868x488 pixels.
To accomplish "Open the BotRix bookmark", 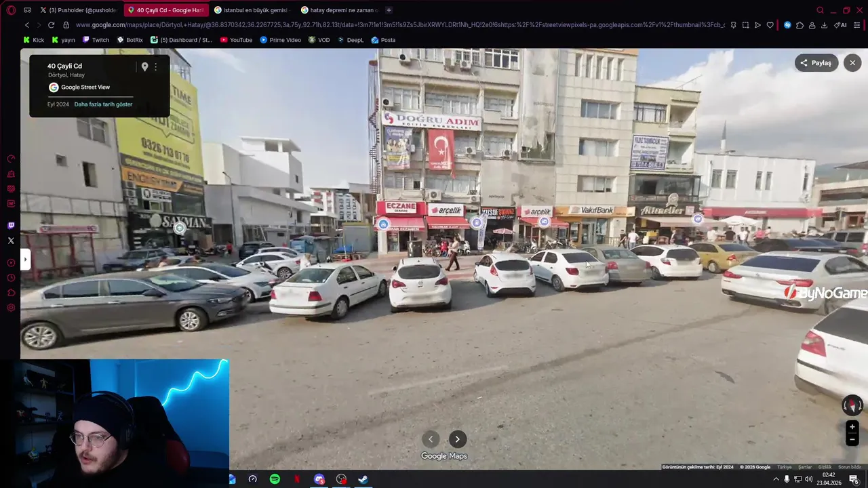I will coord(130,40).
